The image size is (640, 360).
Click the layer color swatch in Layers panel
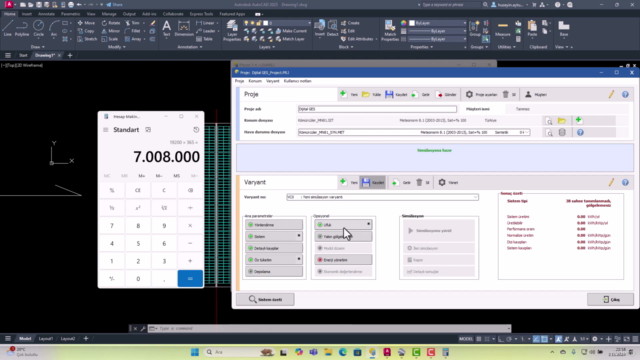click(x=265, y=23)
